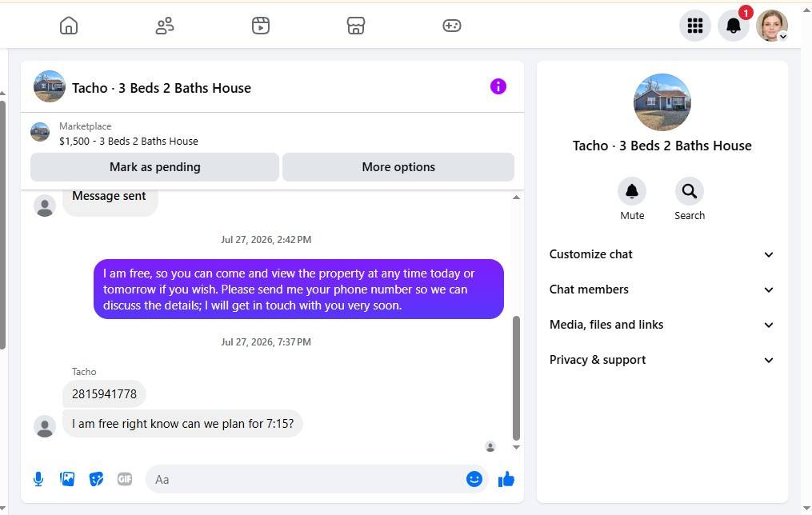Expand the Privacy & support section

tap(662, 360)
